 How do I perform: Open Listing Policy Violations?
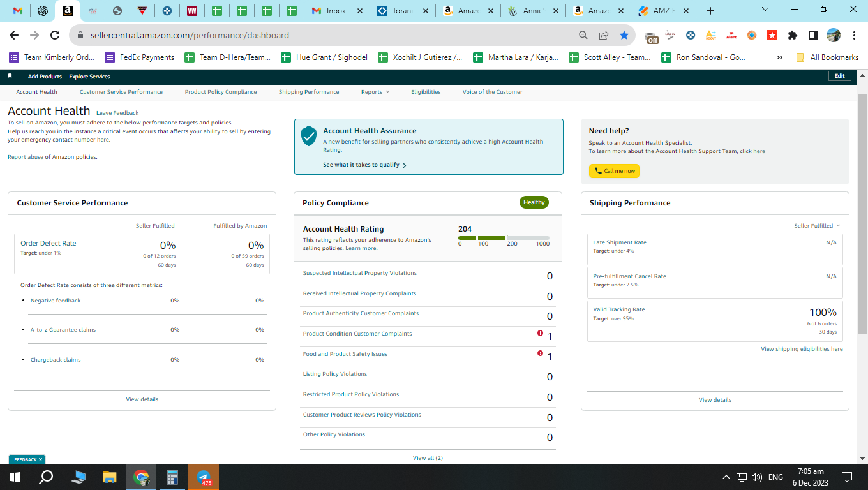tap(334, 374)
